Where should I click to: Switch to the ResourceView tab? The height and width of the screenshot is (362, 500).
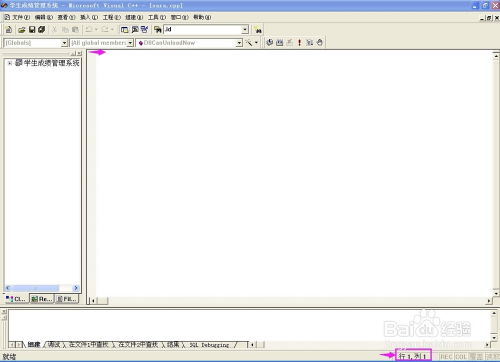click(41, 299)
